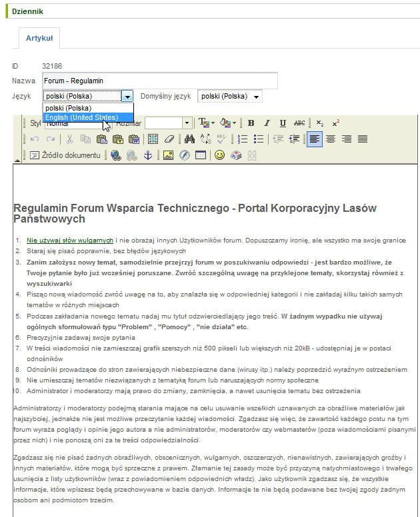
Task: Remove the hyperlink
Action: click(131, 155)
